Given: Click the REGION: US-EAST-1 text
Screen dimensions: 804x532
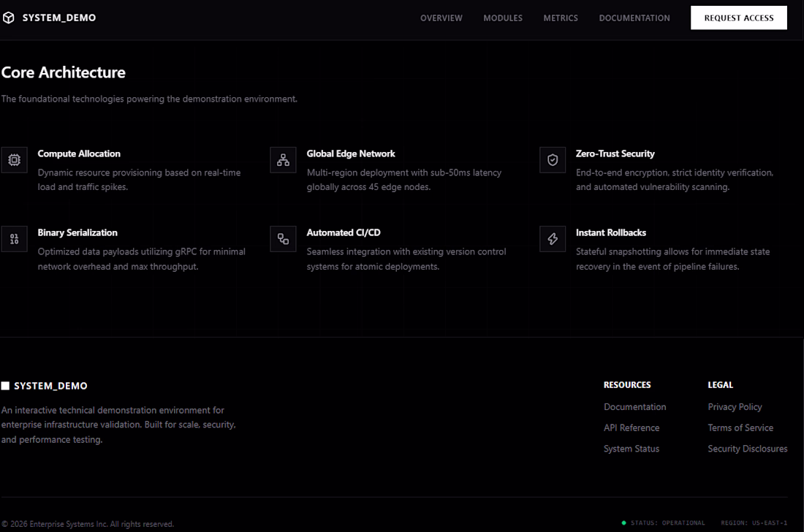Looking at the screenshot, I should (x=754, y=522).
